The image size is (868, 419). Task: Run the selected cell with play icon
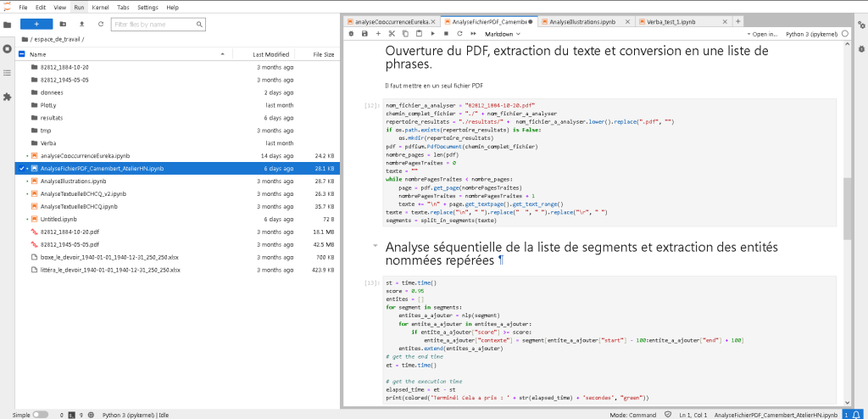coord(433,34)
